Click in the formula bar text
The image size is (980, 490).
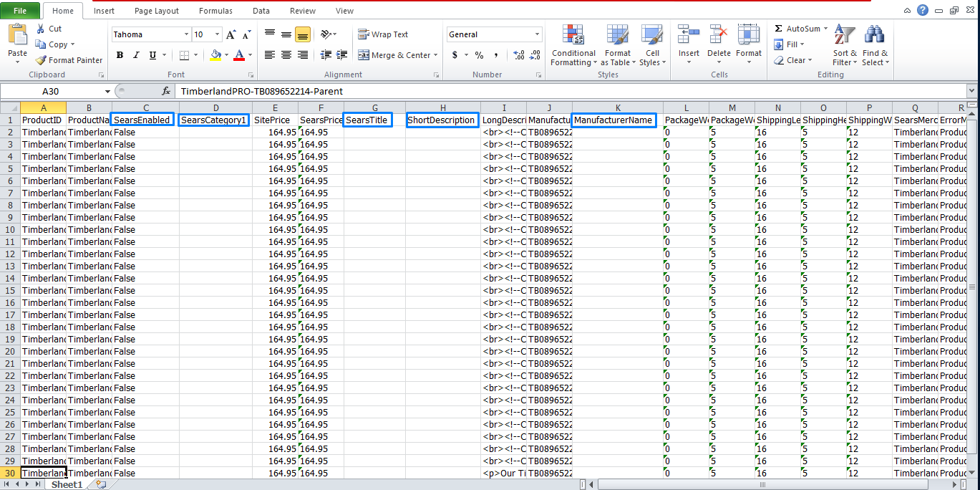[x=262, y=91]
